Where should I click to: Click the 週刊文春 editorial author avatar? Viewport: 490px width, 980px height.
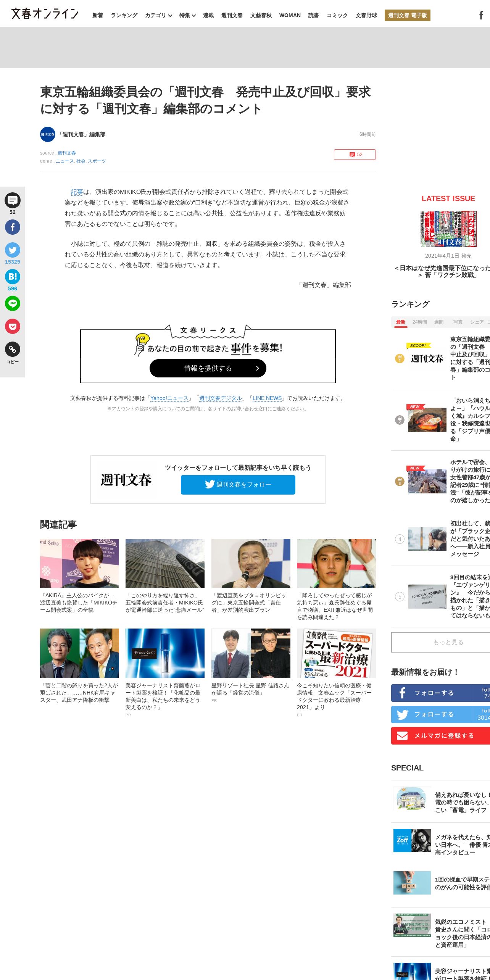(x=48, y=134)
